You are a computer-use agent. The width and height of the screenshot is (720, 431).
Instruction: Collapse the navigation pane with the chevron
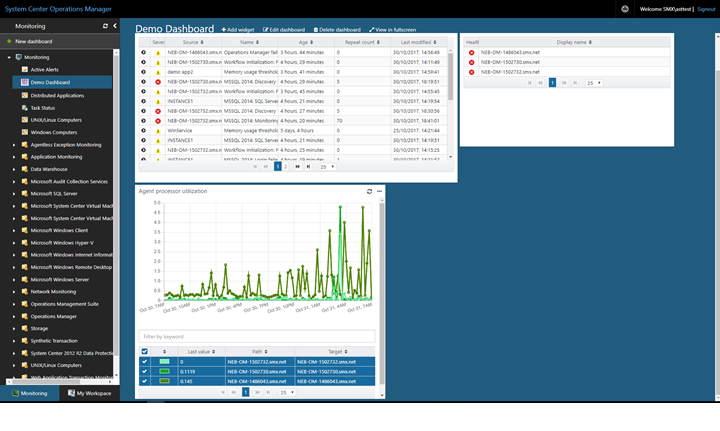click(x=115, y=26)
